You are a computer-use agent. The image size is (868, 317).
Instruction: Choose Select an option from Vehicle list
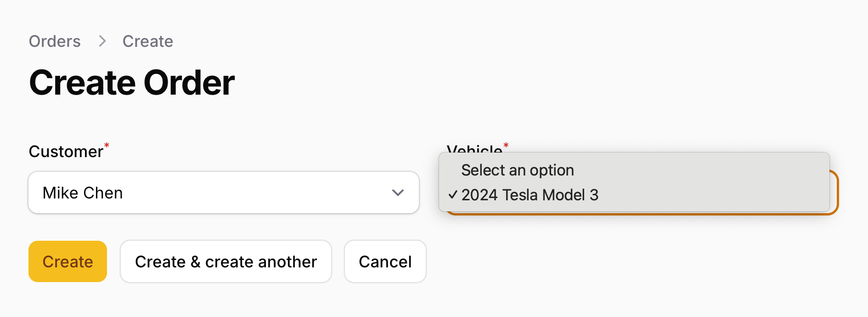pyautogui.click(x=518, y=170)
